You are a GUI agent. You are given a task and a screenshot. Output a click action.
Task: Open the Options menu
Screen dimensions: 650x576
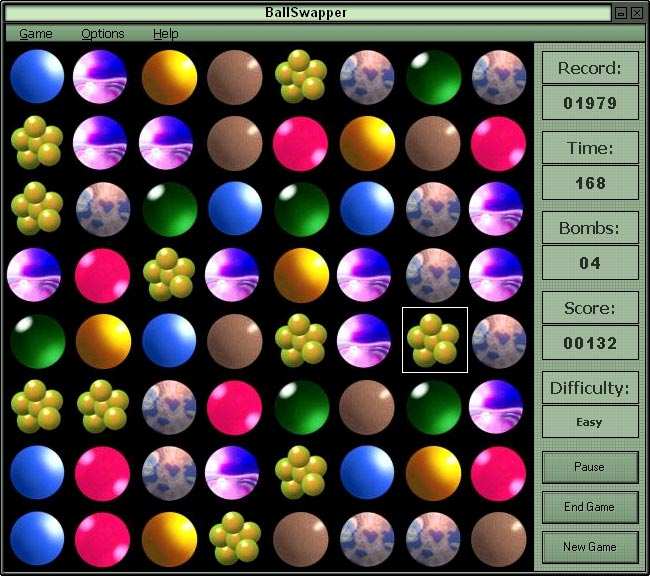click(x=103, y=34)
